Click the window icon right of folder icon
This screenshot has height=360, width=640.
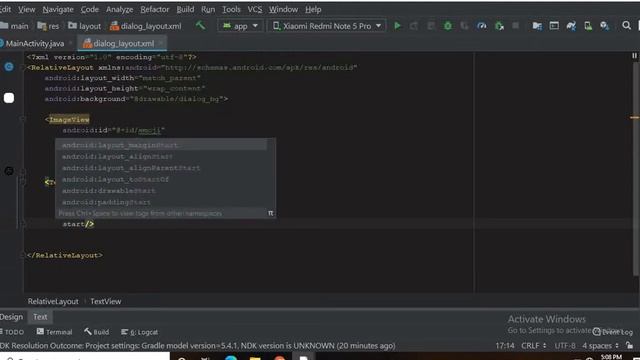tap(554, 26)
